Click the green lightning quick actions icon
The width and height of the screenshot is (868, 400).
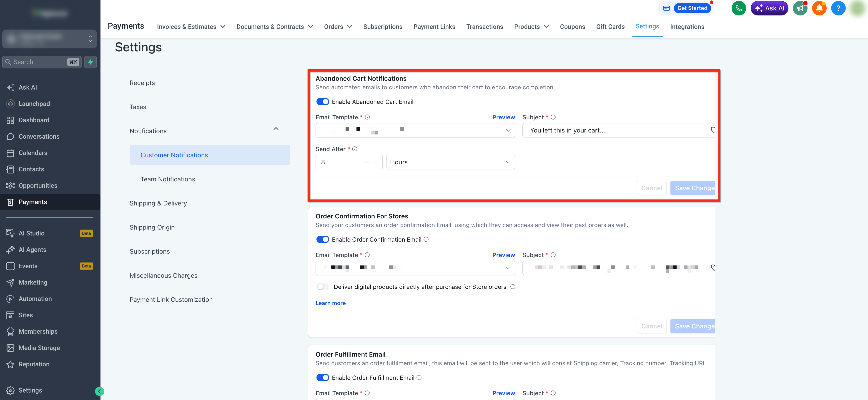(x=90, y=62)
